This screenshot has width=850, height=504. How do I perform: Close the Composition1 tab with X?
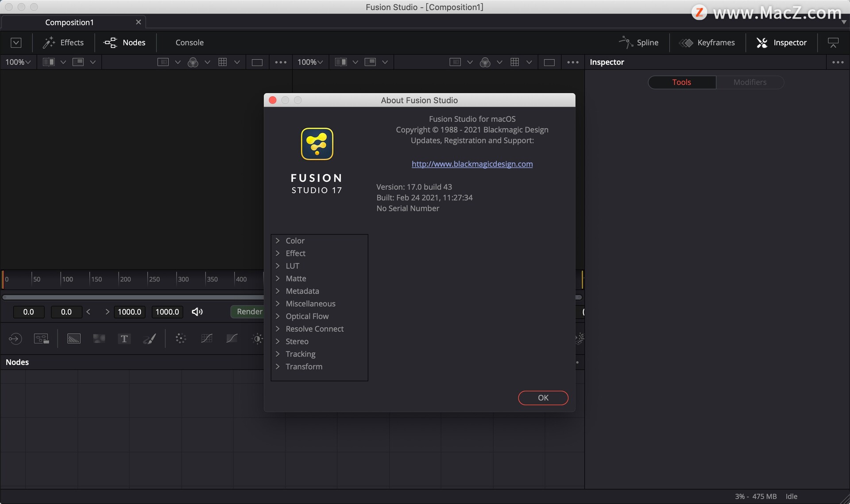tap(139, 22)
